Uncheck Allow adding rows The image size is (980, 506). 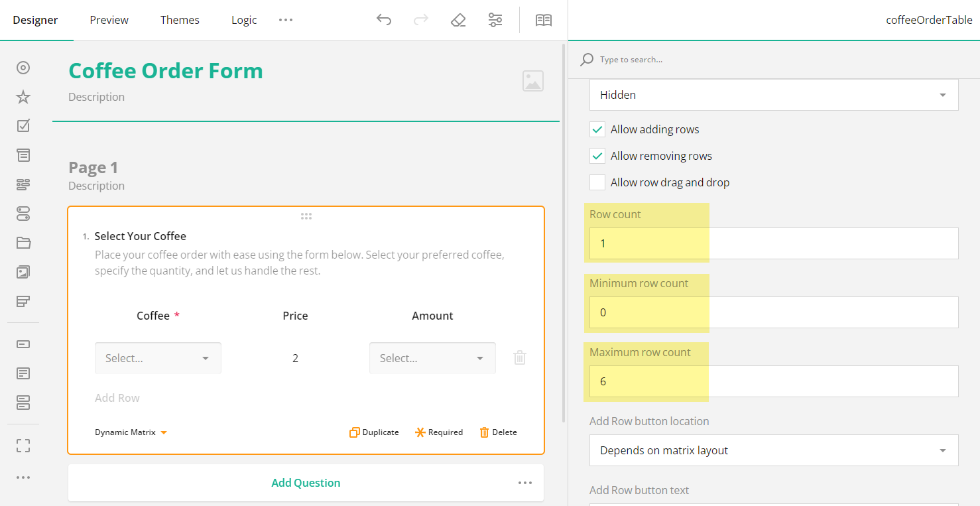pos(597,129)
